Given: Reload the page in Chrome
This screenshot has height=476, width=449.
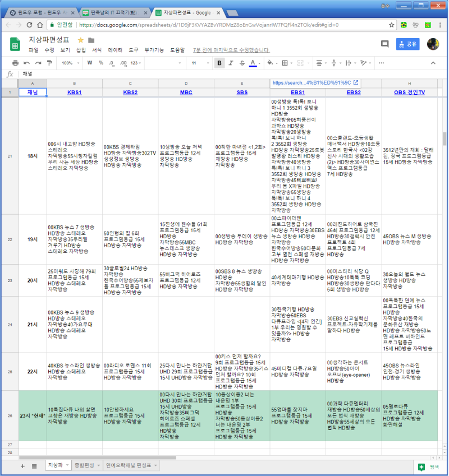Looking at the screenshot, I should point(30,25).
